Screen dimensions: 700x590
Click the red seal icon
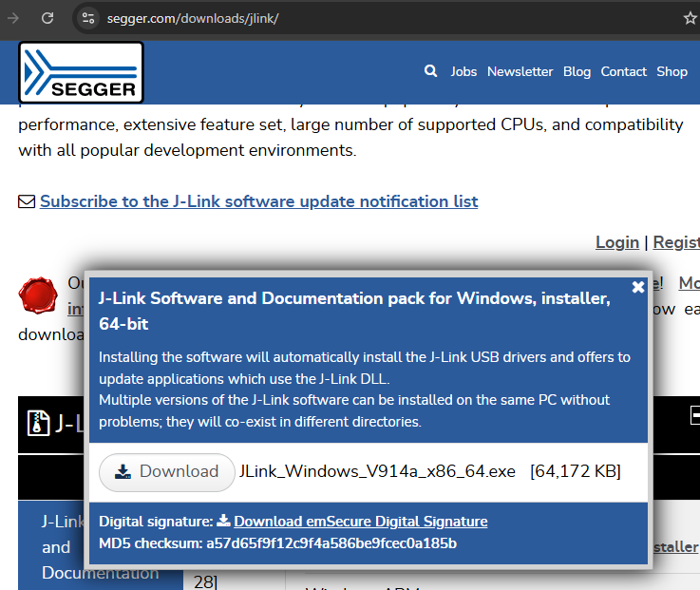tap(38, 295)
